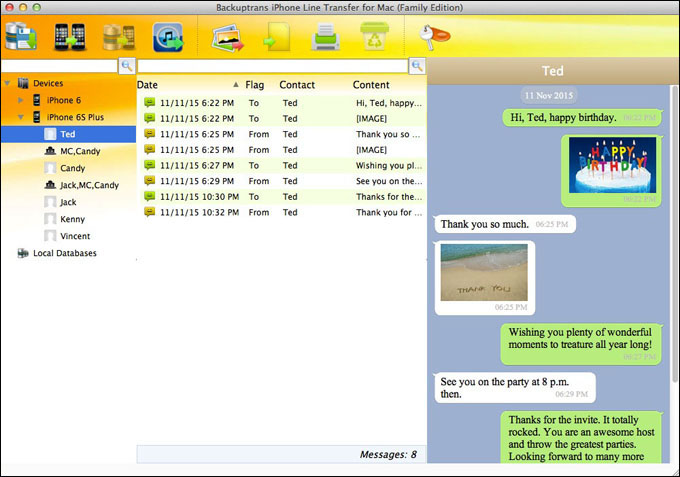Image resolution: width=680 pixels, height=477 pixels.
Task: Open Local Databases in sidebar
Action: [x=65, y=253]
